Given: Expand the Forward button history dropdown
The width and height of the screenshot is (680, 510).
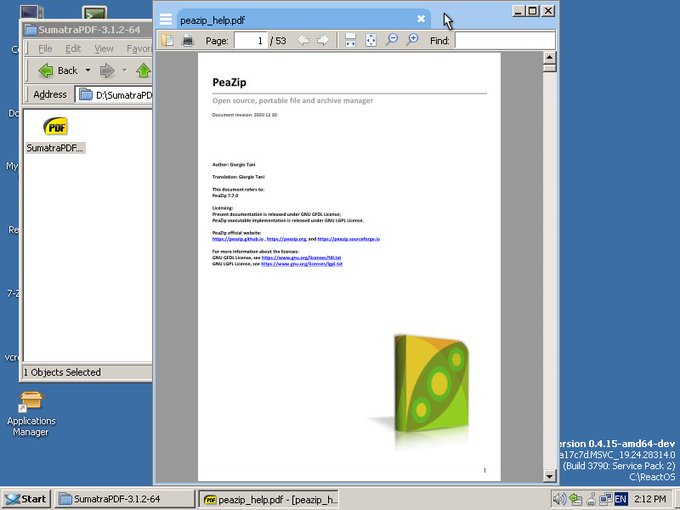Looking at the screenshot, I should click(124, 70).
